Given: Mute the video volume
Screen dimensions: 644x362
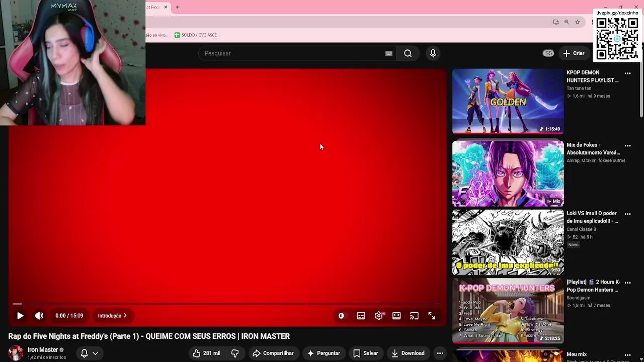Looking at the screenshot, I should tap(39, 316).
